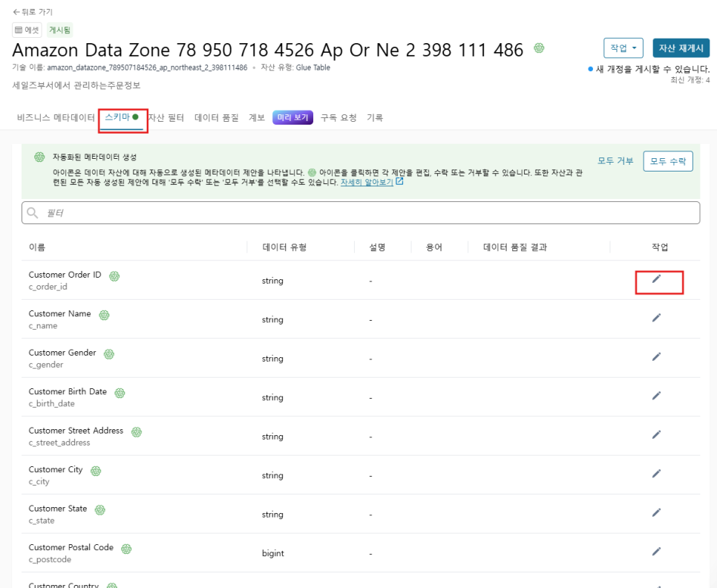Viewport: 717px width, 588px height.
Task: Open AI suggestion icon next to Customer Name
Action: [x=104, y=315]
